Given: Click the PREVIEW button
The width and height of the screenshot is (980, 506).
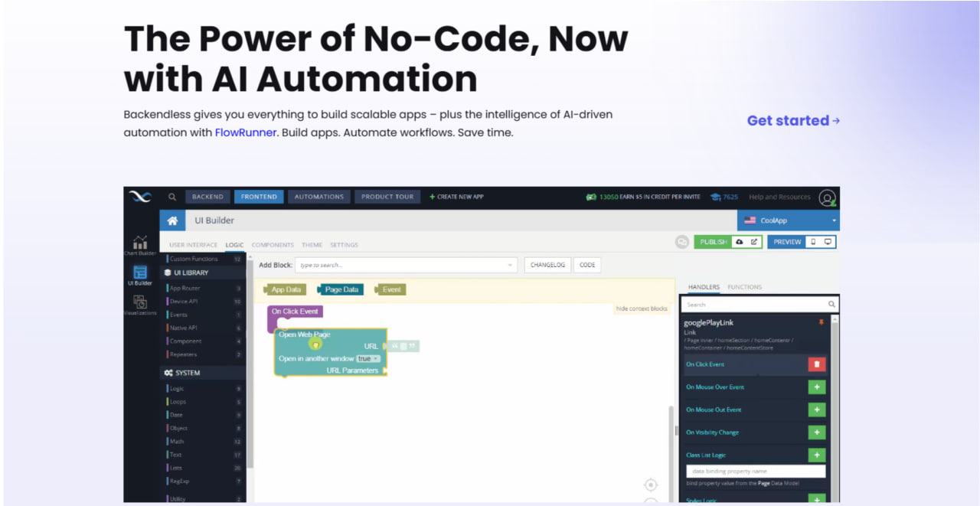Looking at the screenshot, I should pos(786,242).
